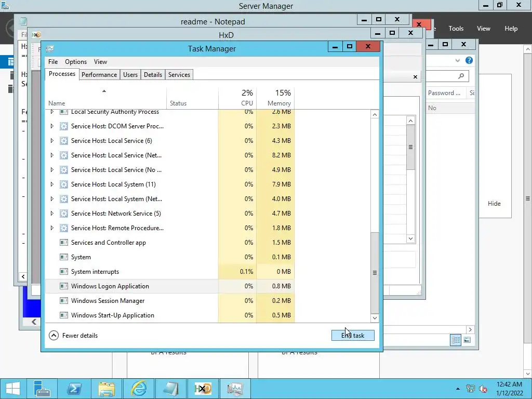Collapse with Fewer details toggle
The height and width of the screenshot is (399, 532).
[x=73, y=336]
